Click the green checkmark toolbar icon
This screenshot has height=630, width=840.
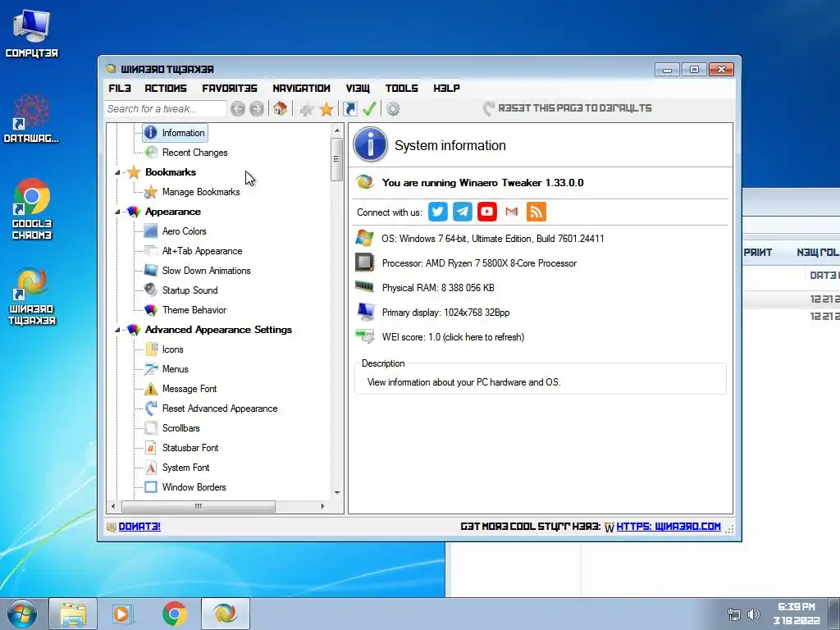369,109
